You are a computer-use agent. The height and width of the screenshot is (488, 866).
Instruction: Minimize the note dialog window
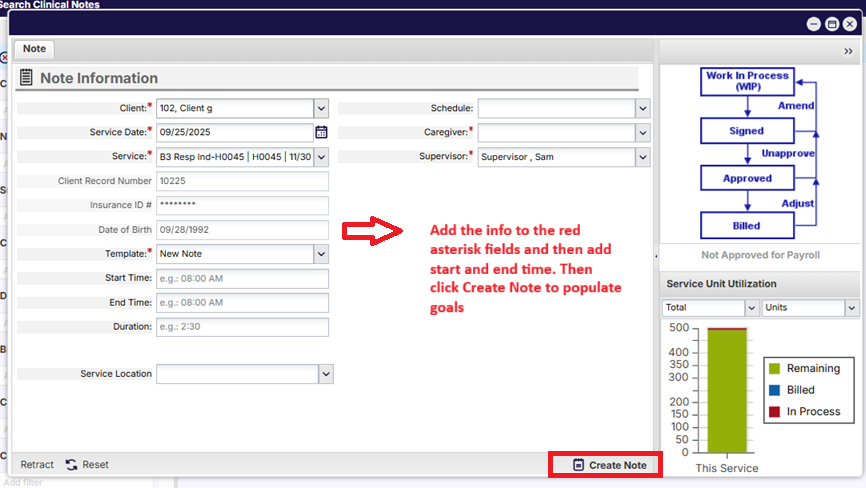[x=814, y=24]
